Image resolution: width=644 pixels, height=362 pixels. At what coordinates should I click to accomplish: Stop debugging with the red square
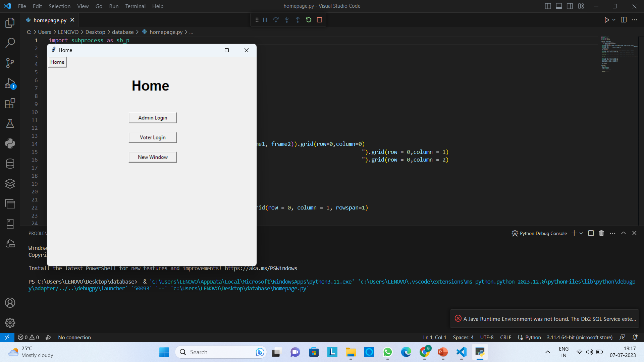pos(319,20)
